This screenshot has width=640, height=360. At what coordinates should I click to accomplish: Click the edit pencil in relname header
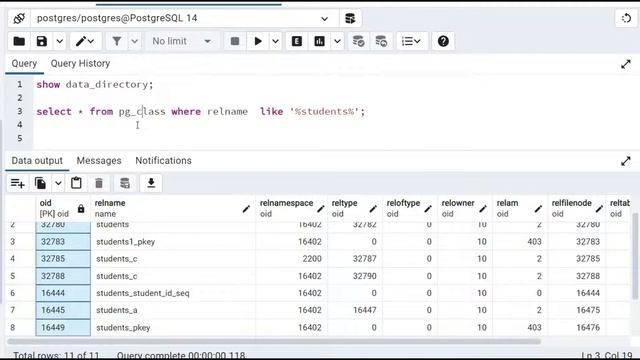246,209
